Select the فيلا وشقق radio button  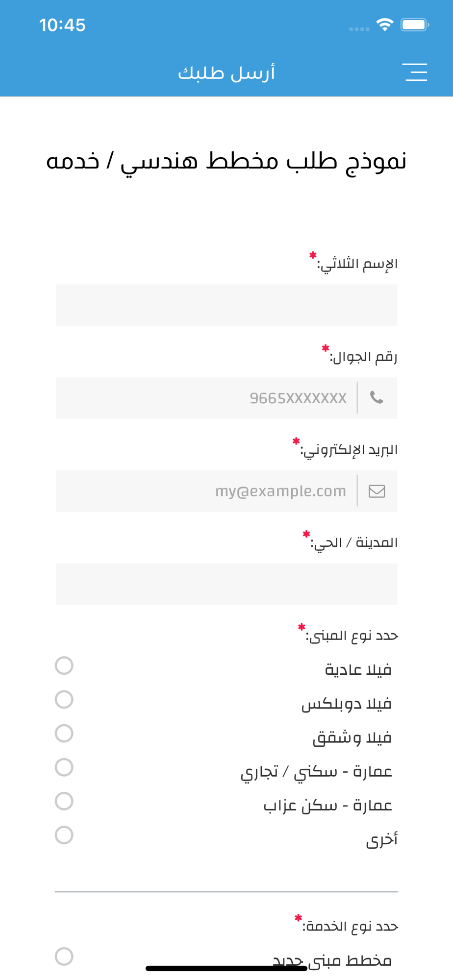(x=64, y=734)
